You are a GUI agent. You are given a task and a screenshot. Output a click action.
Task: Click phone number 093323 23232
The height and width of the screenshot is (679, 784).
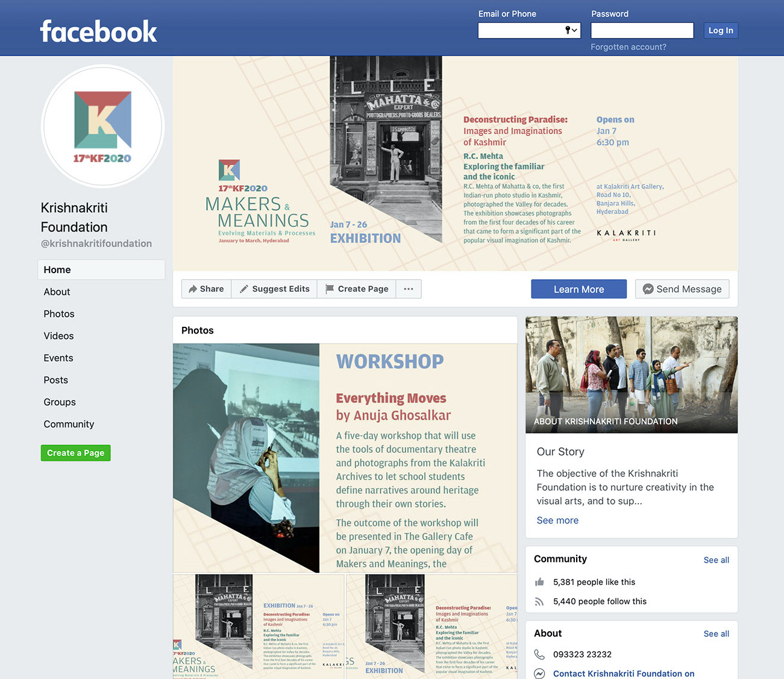[x=582, y=654]
